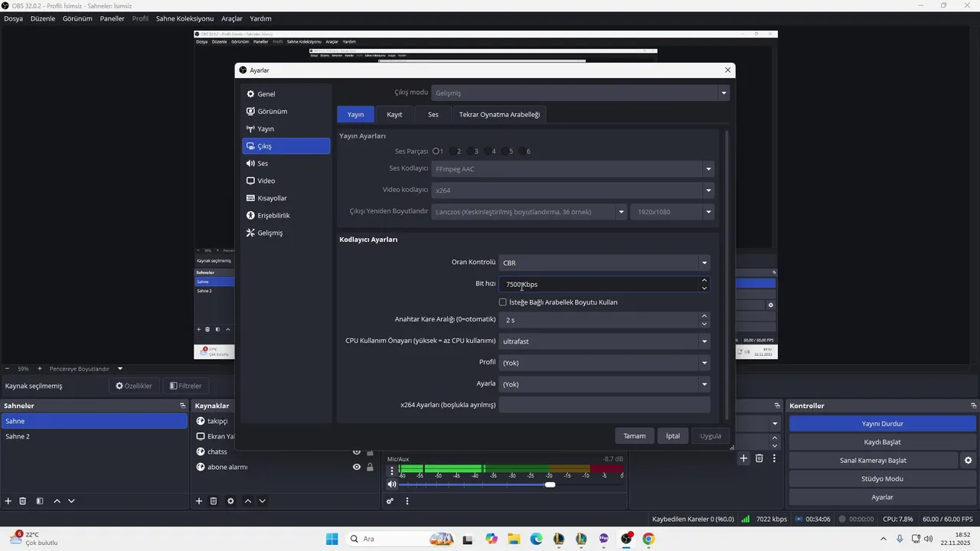Toggle visibility of abone alarmı source
Image resolution: width=980 pixels, height=551 pixels.
point(357,467)
